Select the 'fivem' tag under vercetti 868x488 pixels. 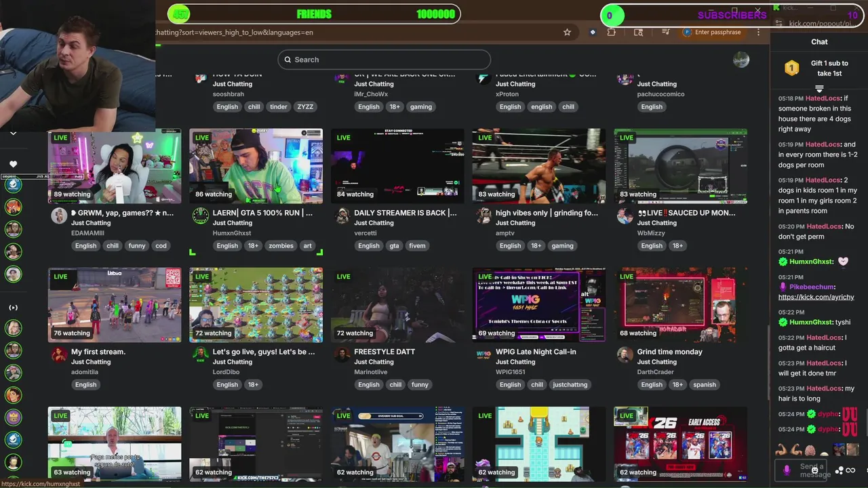click(x=417, y=246)
